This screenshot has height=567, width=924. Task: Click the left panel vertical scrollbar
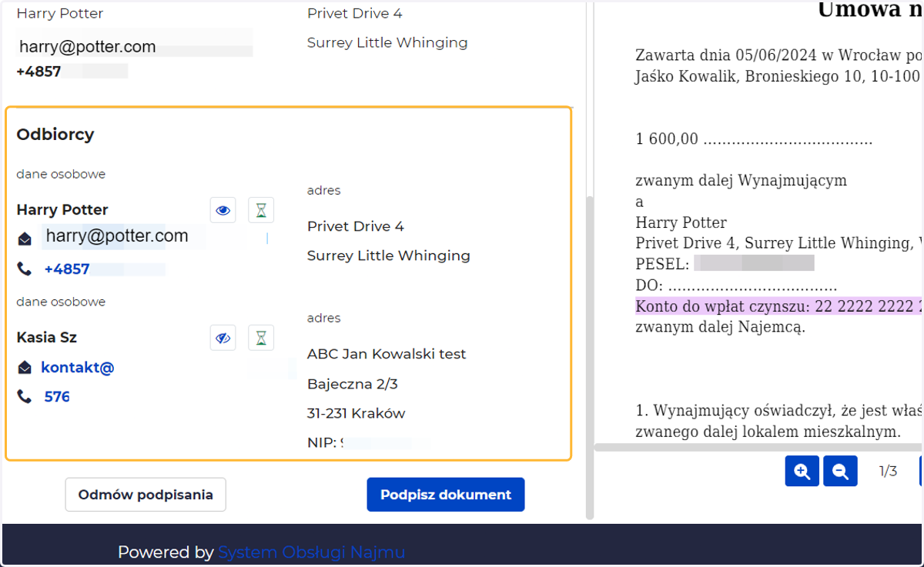pos(590,357)
